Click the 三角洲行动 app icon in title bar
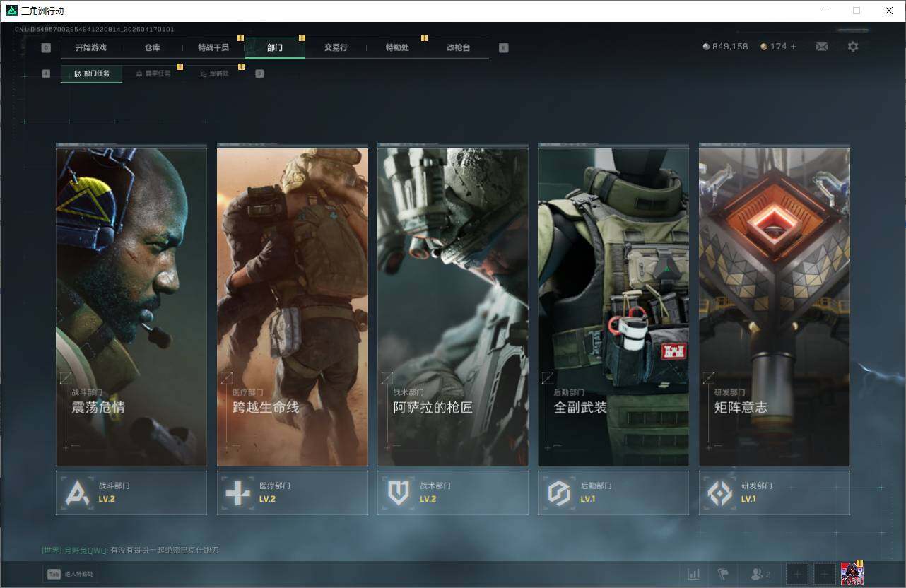The width and height of the screenshot is (906, 588). [11, 11]
